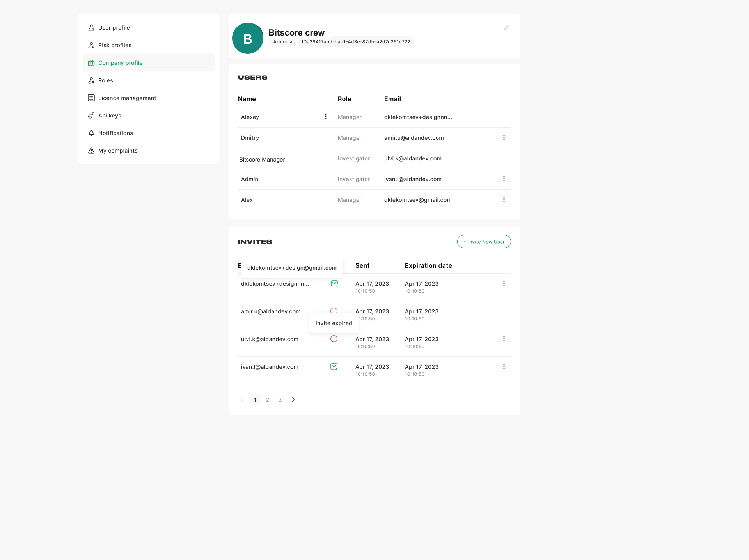Open the three-dot menu for user Dmitry
The width and height of the screenshot is (749, 560).
[x=504, y=137]
